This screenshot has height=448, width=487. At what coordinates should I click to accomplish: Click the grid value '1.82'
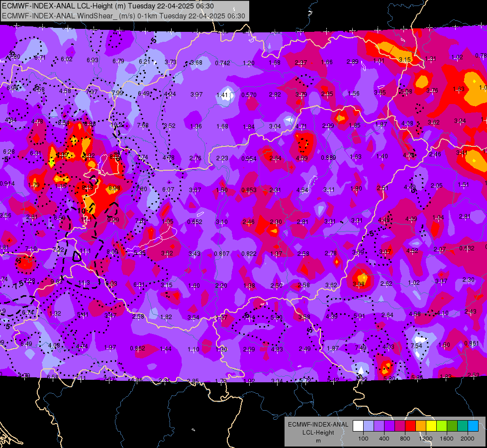click(166, 317)
